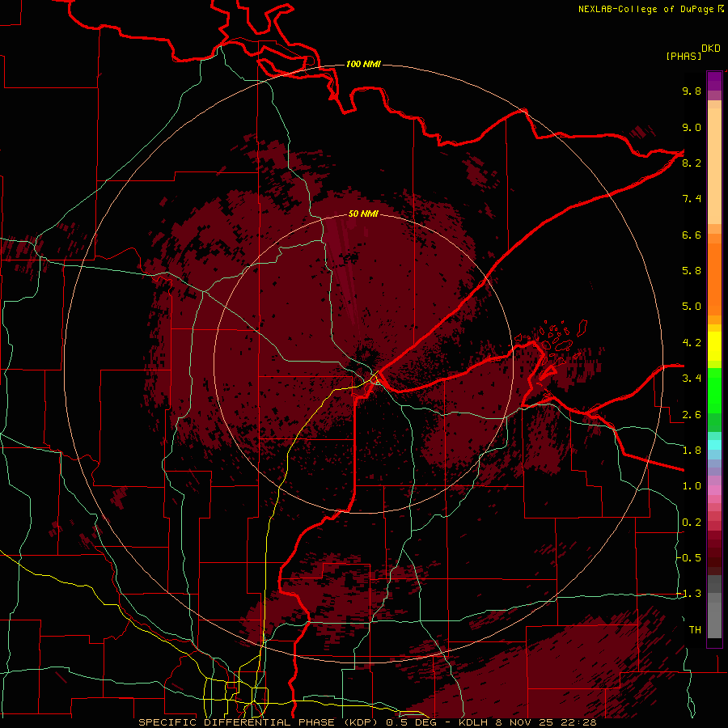Click the gray threshold band of the color scale
Image resolution: width=728 pixels, height=728 pixels.
point(714,608)
